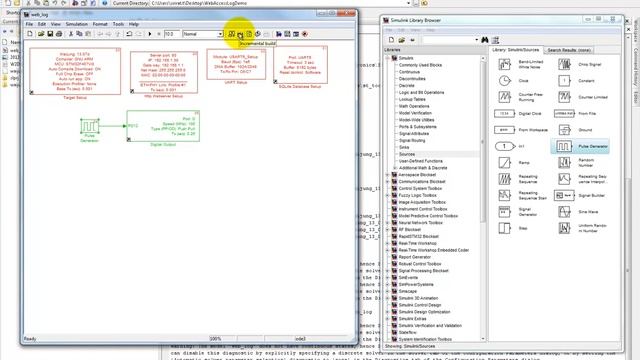Select the Counter Free-Running block icon
Image resolution: width=640 pixels, height=360 pixels.
tap(504, 97)
